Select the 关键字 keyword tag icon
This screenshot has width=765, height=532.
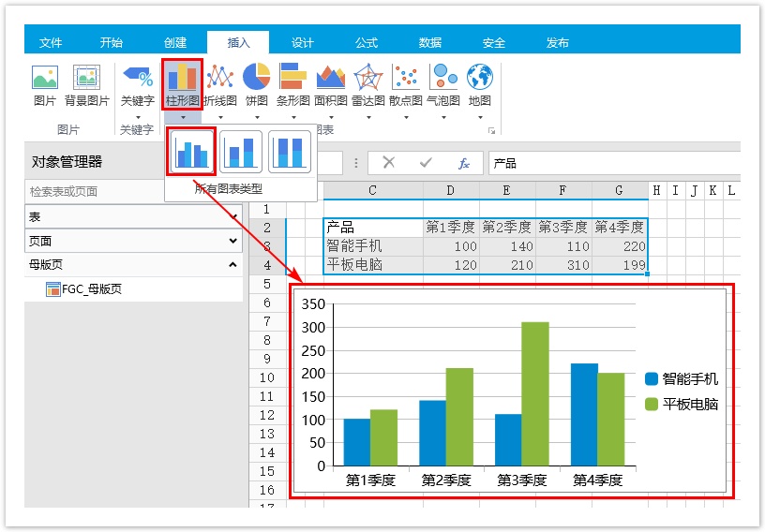tap(138, 77)
